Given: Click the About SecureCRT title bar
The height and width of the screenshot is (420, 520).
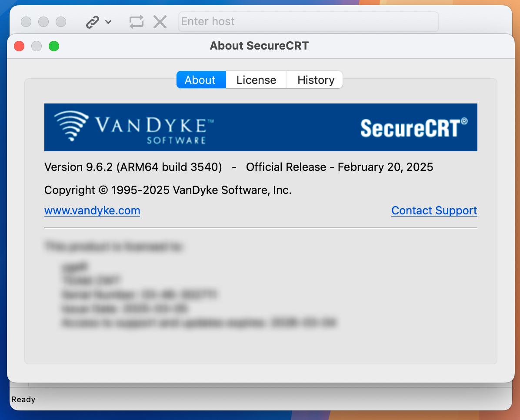Looking at the screenshot, I should click(260, 46).
